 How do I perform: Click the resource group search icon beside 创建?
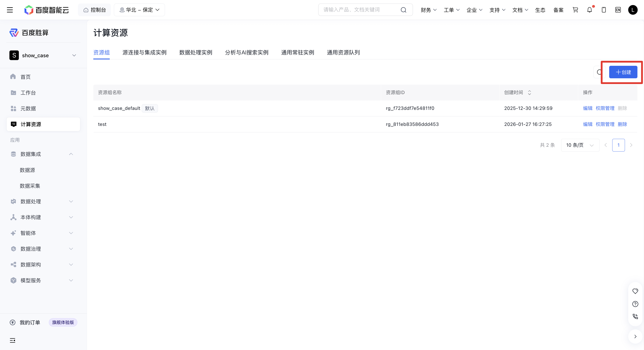(599, 72)
